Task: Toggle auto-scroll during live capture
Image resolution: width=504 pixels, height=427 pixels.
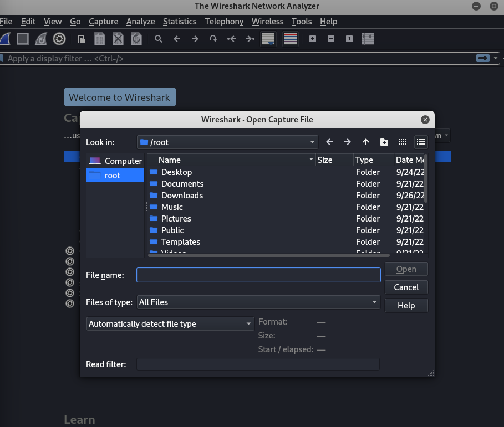Action: (x=268, y=39)
